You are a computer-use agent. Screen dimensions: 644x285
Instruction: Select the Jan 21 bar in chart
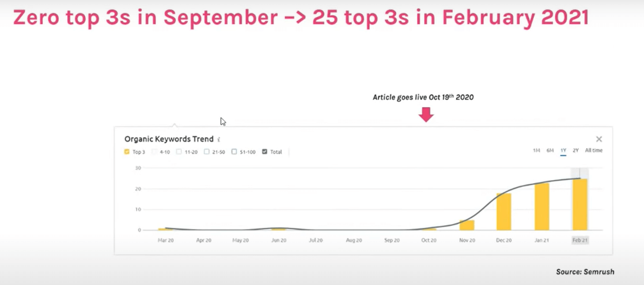[x=542, y=207]
